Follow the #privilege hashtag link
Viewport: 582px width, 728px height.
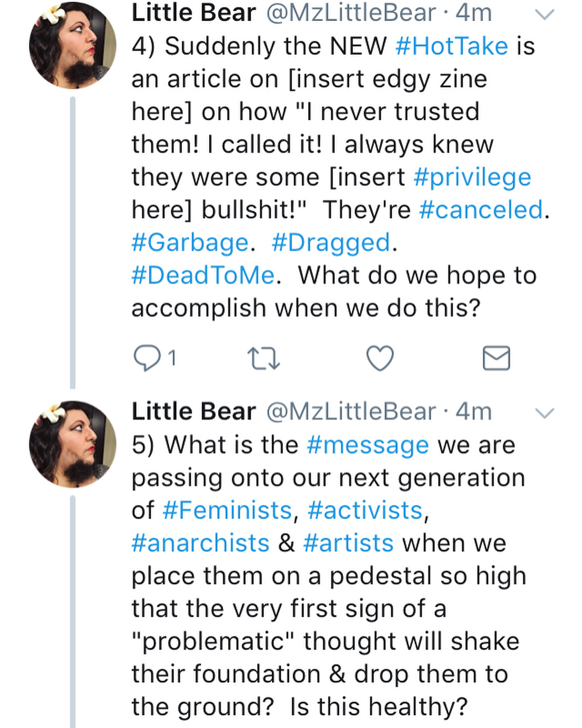point(472,177)
